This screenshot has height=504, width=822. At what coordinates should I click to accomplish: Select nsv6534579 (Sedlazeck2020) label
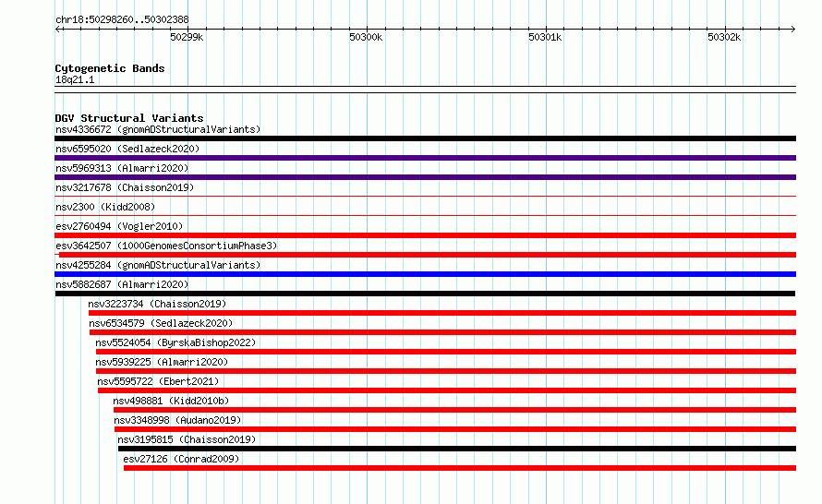(161, 323)
